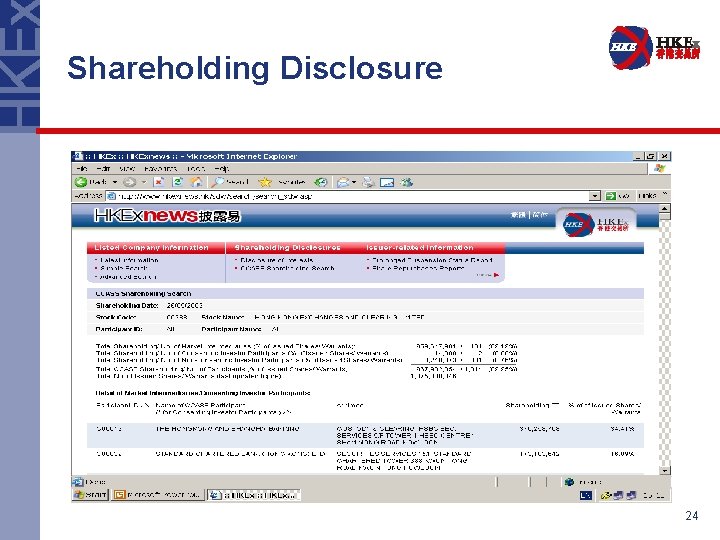
Task: Expand the Forward button history dropdown arrow
Action: coord(143,182)
